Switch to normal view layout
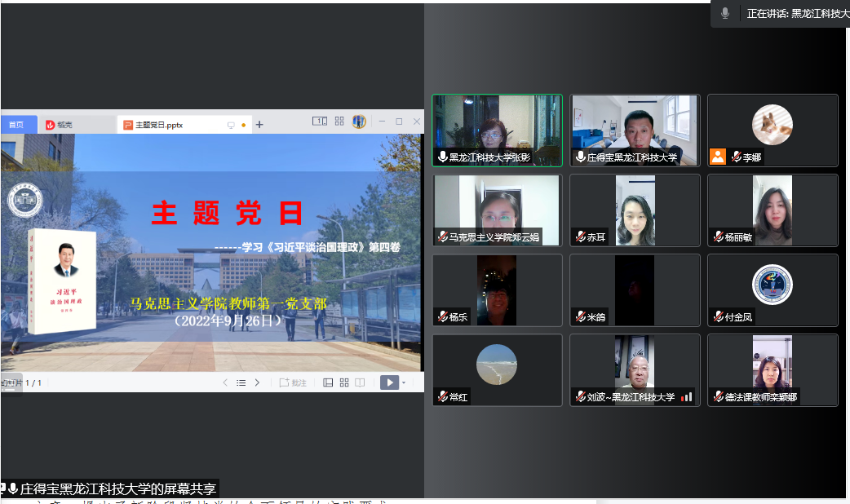 coord(328,382)
